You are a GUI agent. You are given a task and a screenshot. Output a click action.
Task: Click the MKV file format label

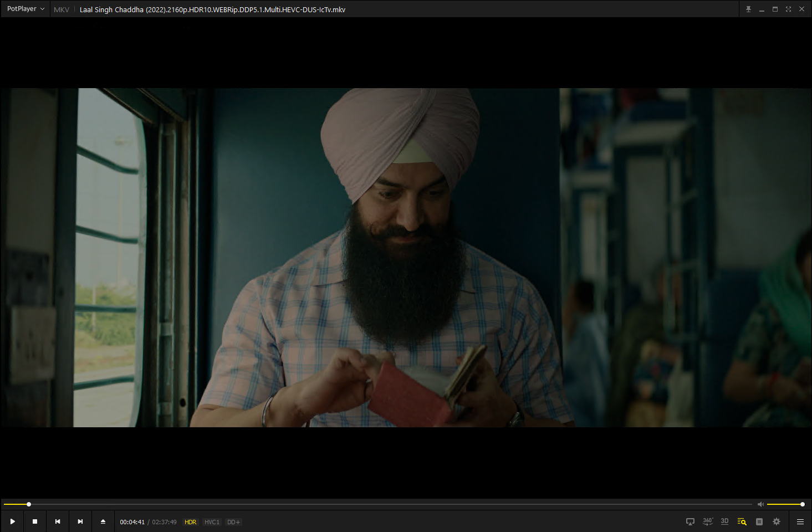(x=62, y=9)
